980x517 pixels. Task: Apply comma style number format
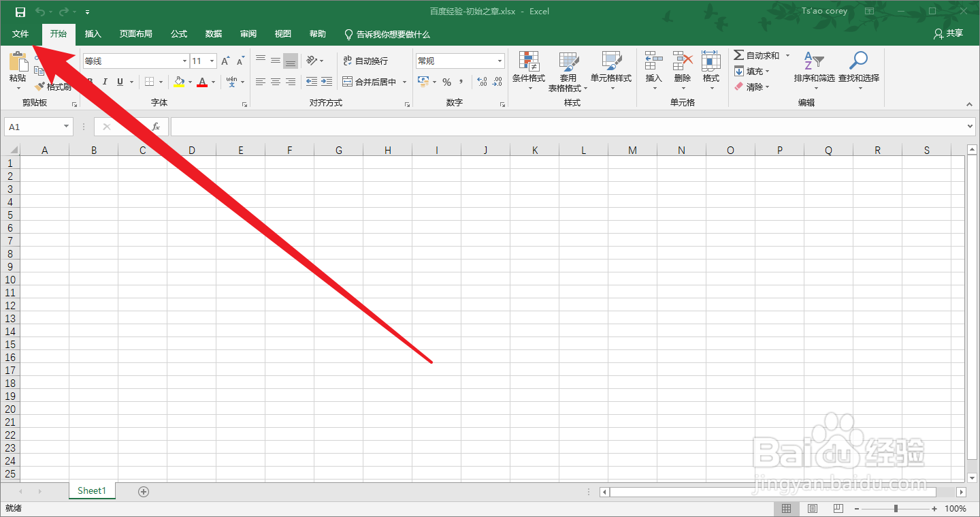coord(461,82)
